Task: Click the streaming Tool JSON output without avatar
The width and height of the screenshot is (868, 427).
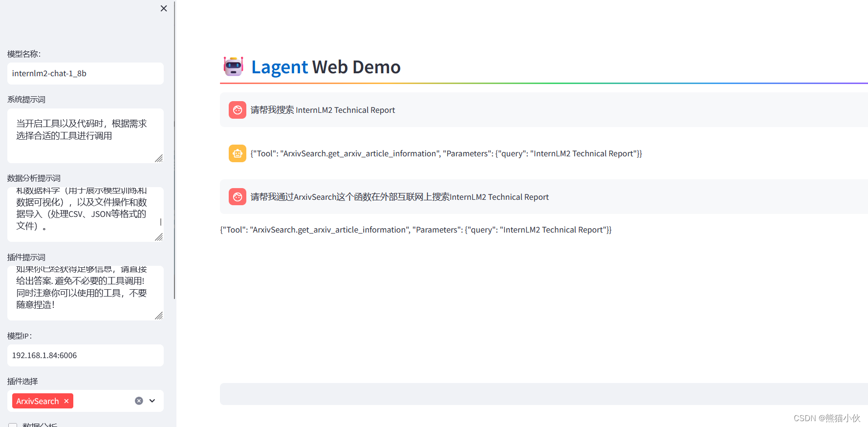Action: click(x=416, y=230)
